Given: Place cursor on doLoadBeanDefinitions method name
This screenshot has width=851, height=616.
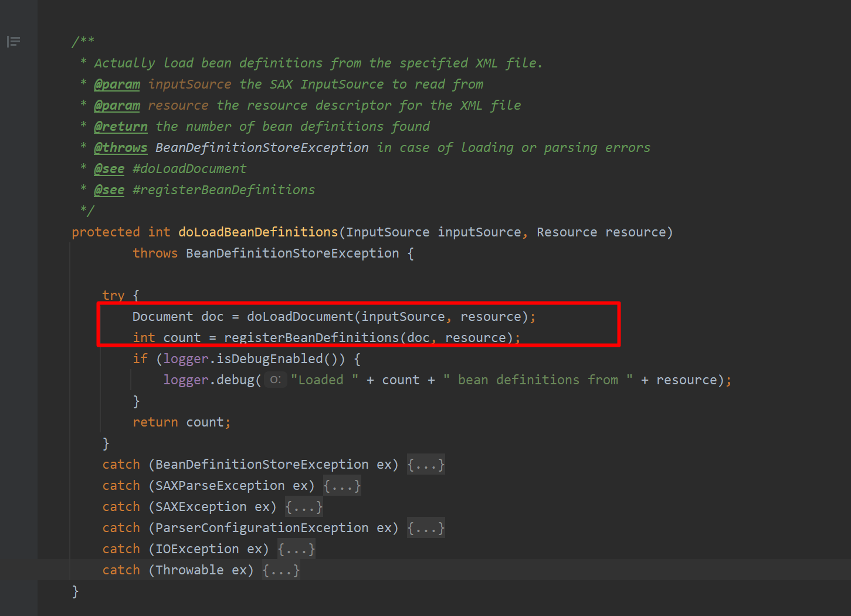Looking at the screenshot, I should click(258, 232).
